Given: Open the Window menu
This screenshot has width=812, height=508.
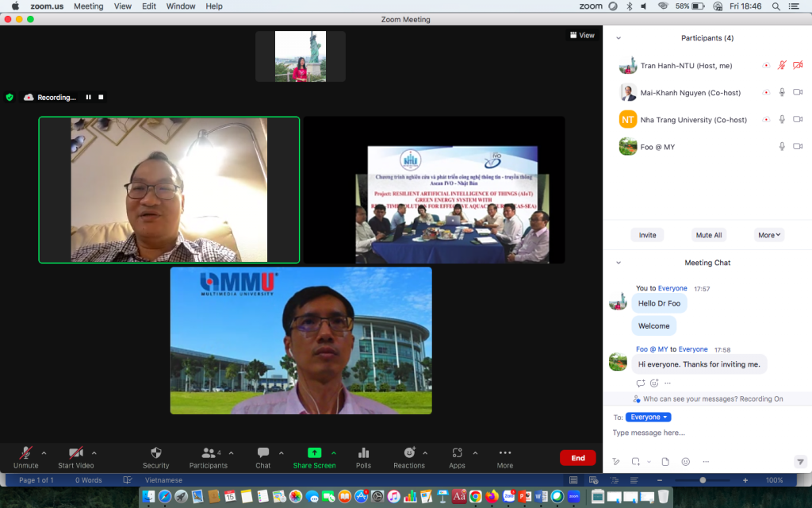Looking at the screenshot, I should (181, 6).
